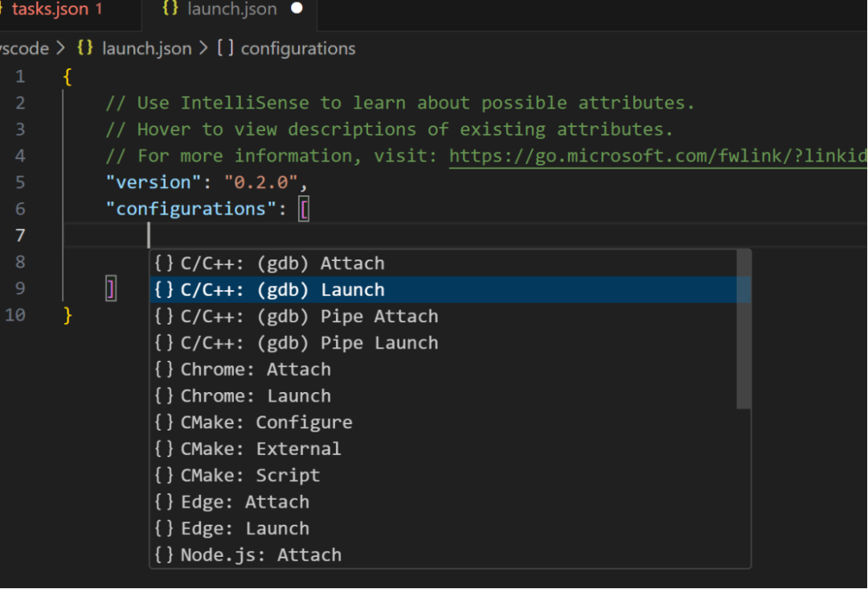Screen dimensions: 868x589
Task: Click the braces icon beside Chrome: Attach
Action: tap(164, 369)
